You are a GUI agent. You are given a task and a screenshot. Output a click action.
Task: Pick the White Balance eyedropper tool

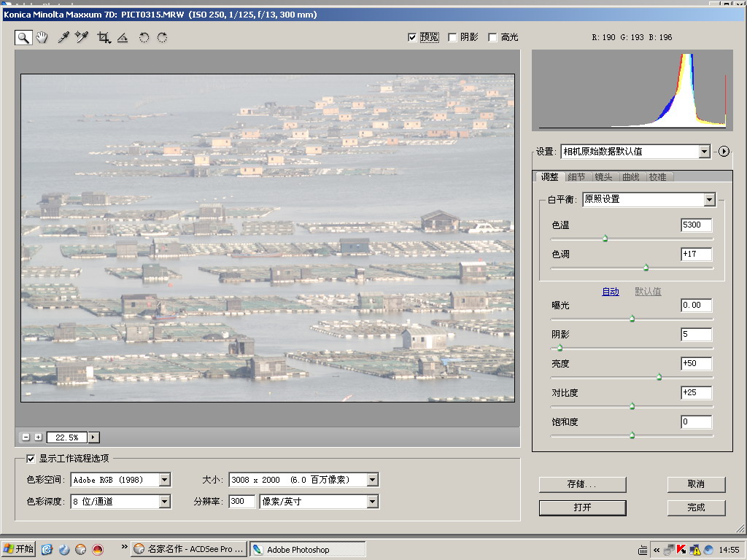[x=63, y=37]
